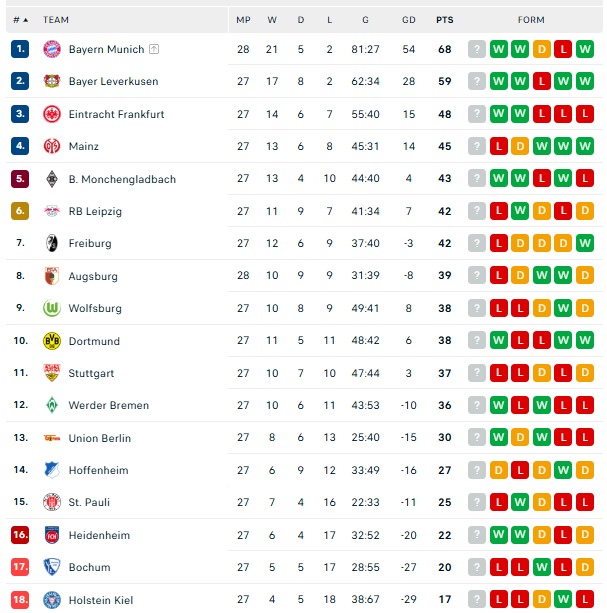Click Freiburg's red L form badge
The image size is (607, 613).
(x=499, y=243)
